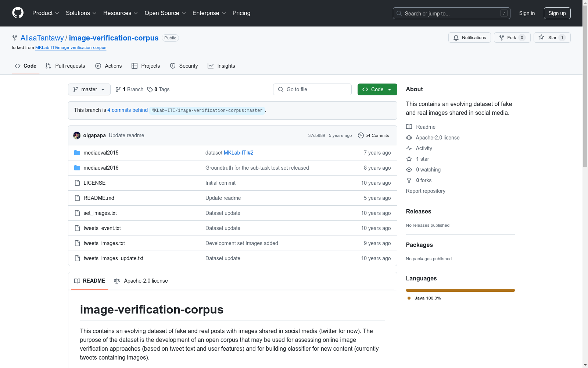This screenshot has width=588, height=368.
Task: Click the magnifier icon in Go to file
Action: pyautogui.click(x=281, y=89)
